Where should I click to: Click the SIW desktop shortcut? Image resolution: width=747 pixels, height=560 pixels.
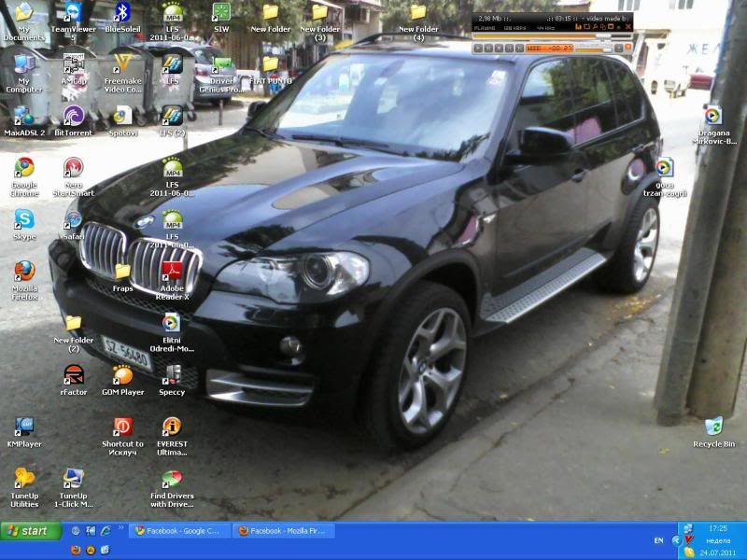pos(221,18)
